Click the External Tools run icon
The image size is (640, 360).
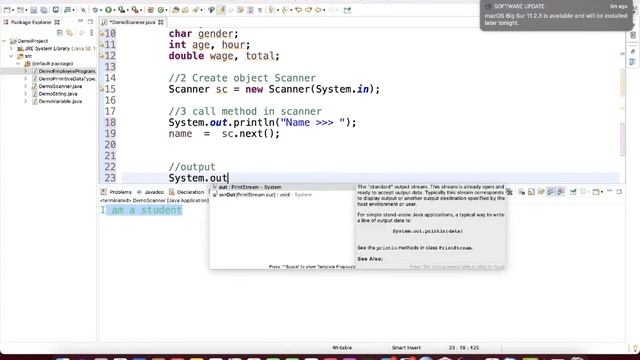[x=135, y=10]
